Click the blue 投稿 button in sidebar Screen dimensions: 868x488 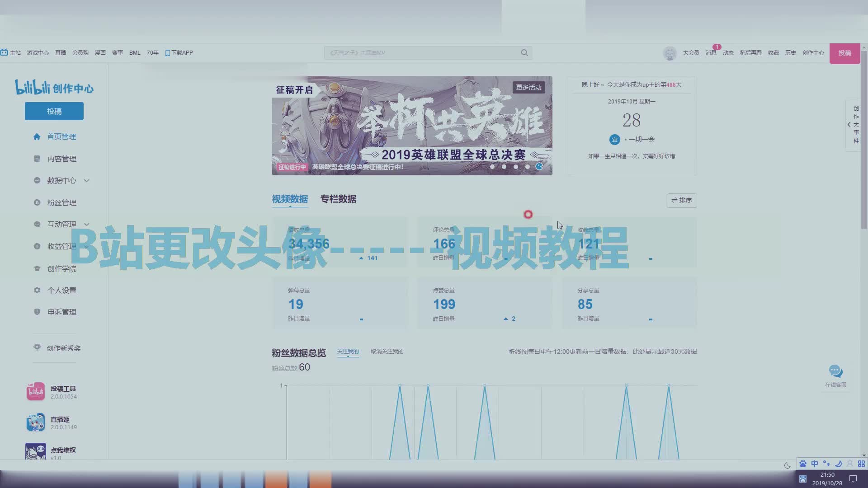coord(54,111)
